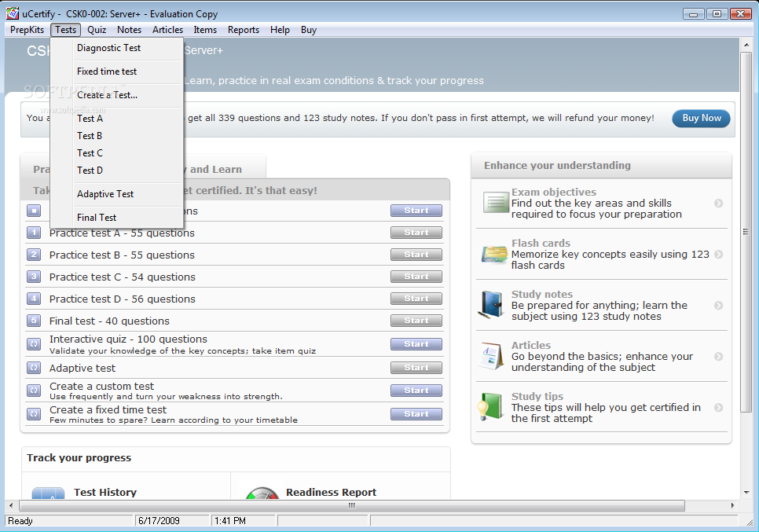Click the Study tips lightbulb icon
Image resolution: width=759 pixels, height=532 pixels.
click(490, 406)
